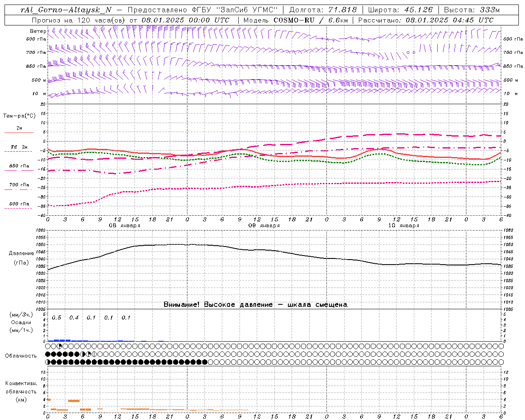Viewport: 525px width, 420px height.
Task: Select the text Предоставлено ФГБУ "ЗапСиб УГМС"
Action: pos(203,10)
